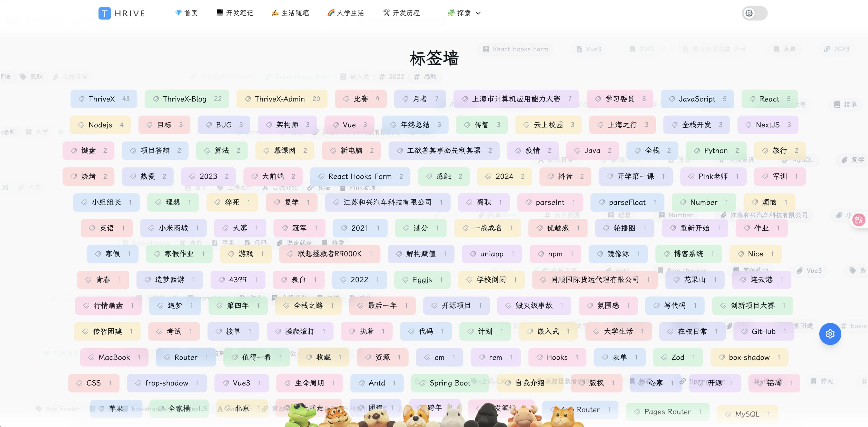Go to the 首页 menu item
The width and height of the screenshot is (868, 427).
click(x=186, y=13)
